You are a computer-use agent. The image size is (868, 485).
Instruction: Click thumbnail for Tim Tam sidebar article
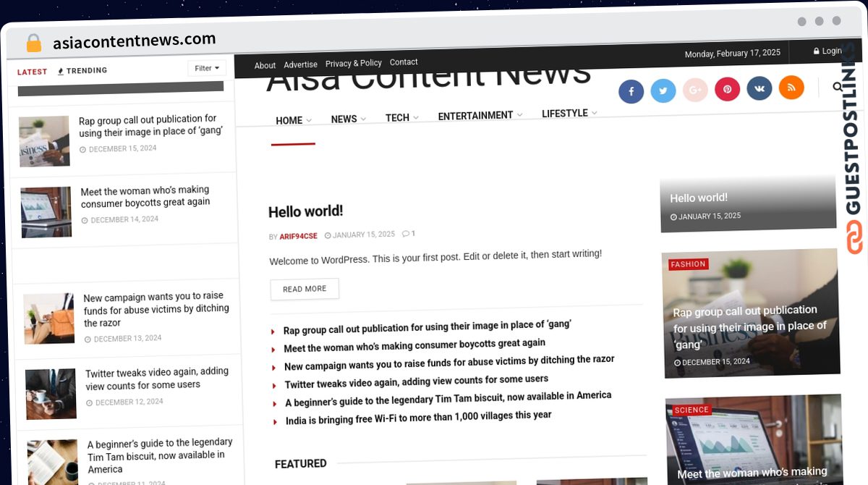click(53, 462)
